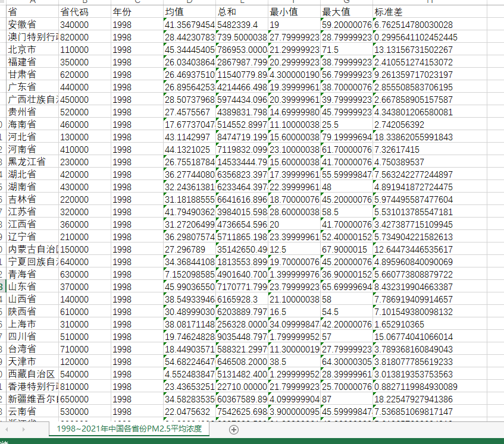Viewport: 504px width, 444px height.
Task: Click the cell 辽宁省
Action: pos(33,237)
